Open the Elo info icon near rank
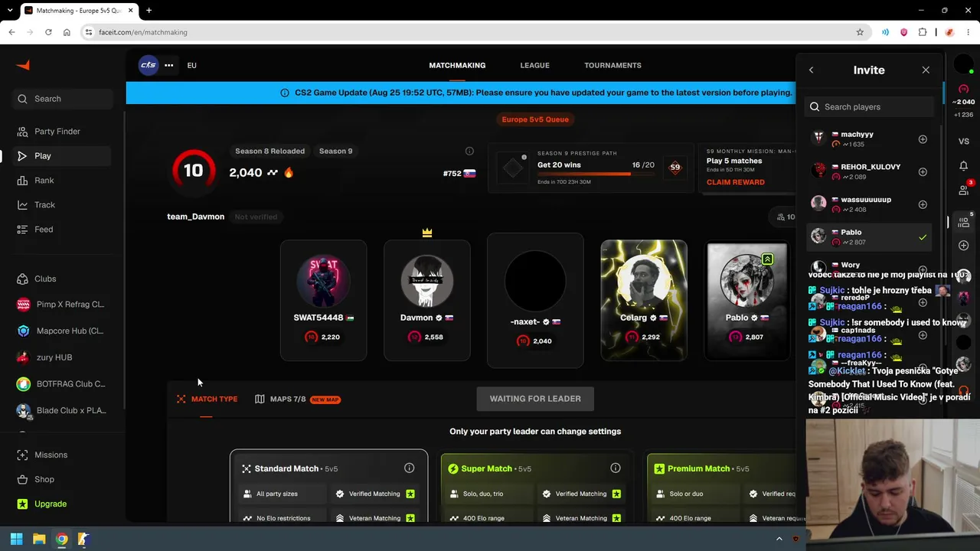Screen dimensions: 980x551 (469, 151)
